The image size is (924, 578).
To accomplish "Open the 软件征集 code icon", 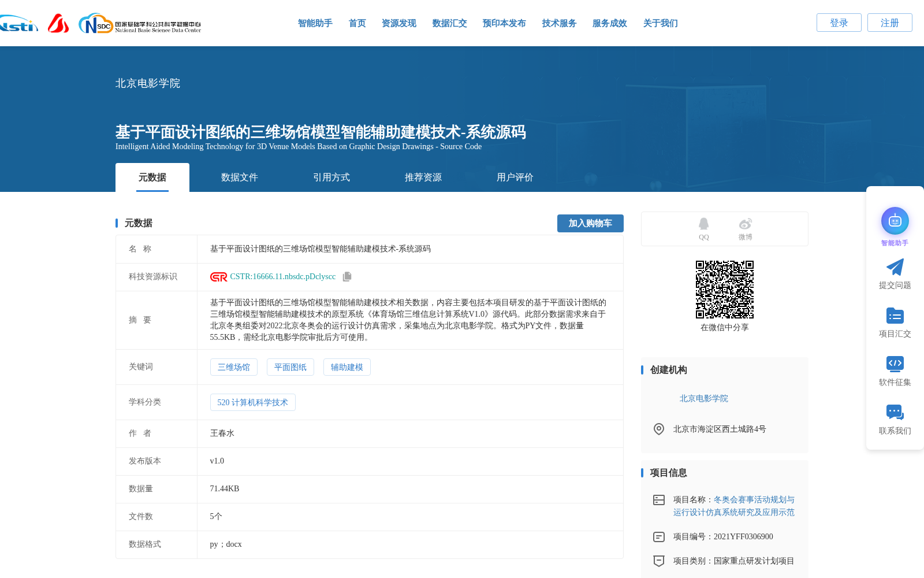I will [895, 364].
